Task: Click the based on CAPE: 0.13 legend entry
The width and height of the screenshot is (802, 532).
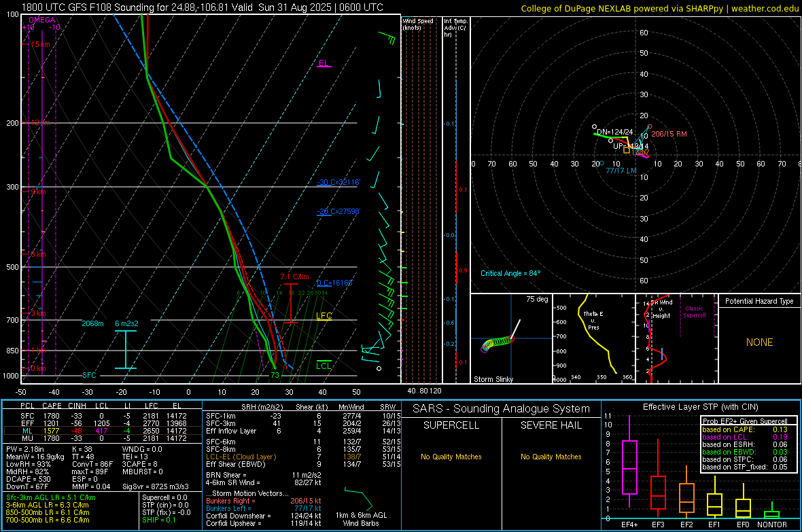Action: (745, 429)
